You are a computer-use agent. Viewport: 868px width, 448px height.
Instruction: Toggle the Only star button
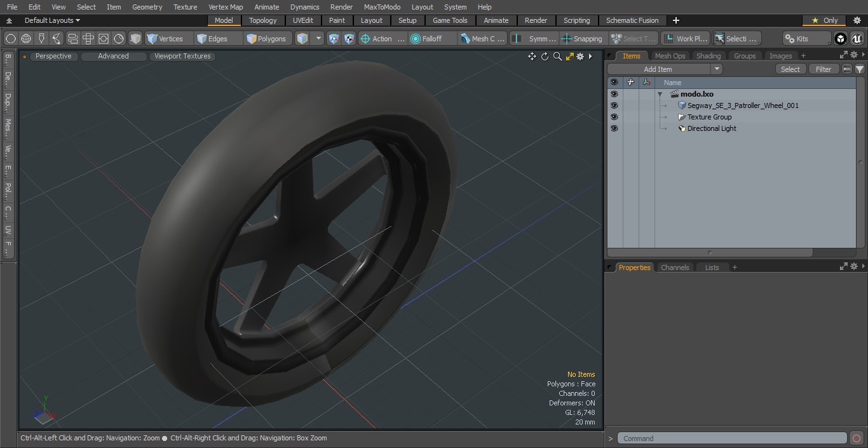click(x=824, y=20)
